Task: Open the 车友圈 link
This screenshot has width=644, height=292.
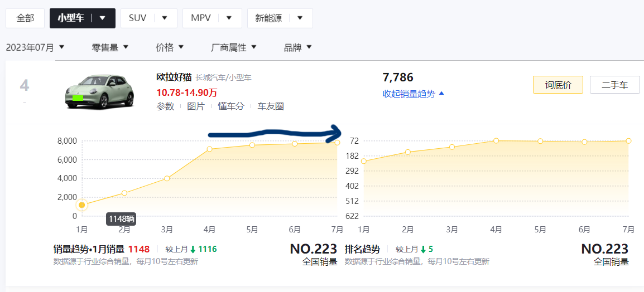Action: pyautogui.click(x=271, y=106)
